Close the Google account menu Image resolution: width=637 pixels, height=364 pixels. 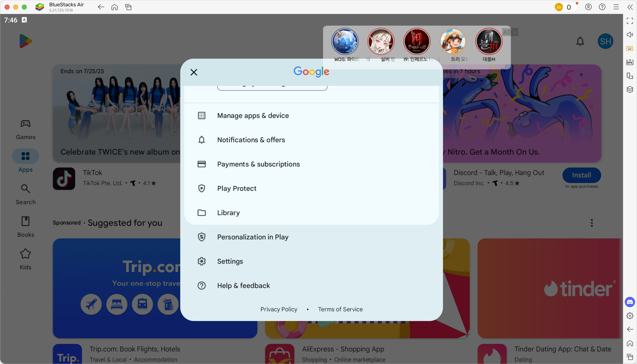194,72
